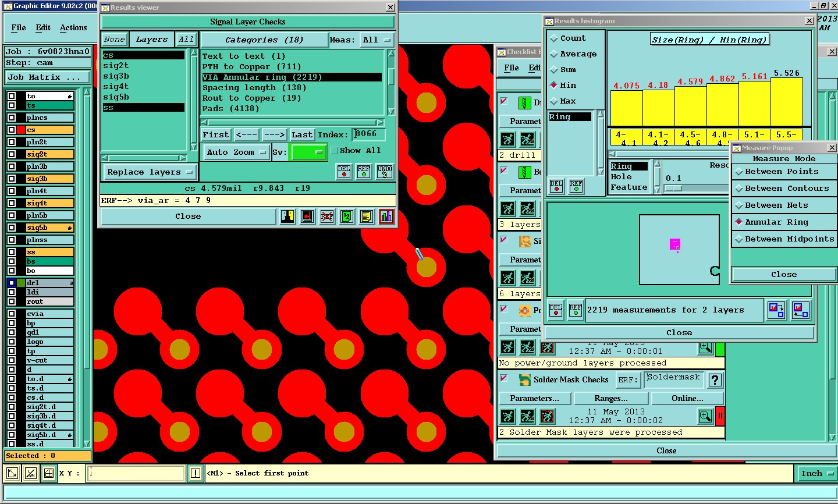Click down arrow on categories list scrollbar
The width and height of the screenshot is (838, 504).
[391, 111]
